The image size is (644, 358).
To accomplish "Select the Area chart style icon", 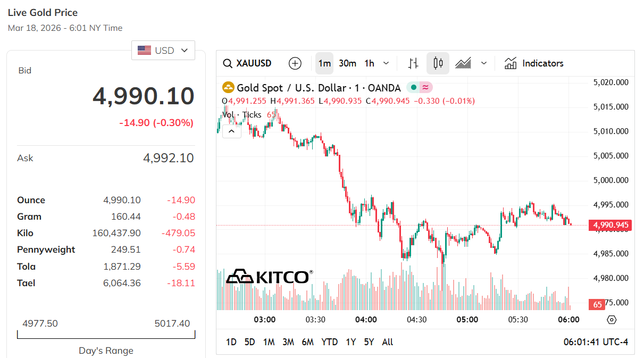I will pos(463,63).
